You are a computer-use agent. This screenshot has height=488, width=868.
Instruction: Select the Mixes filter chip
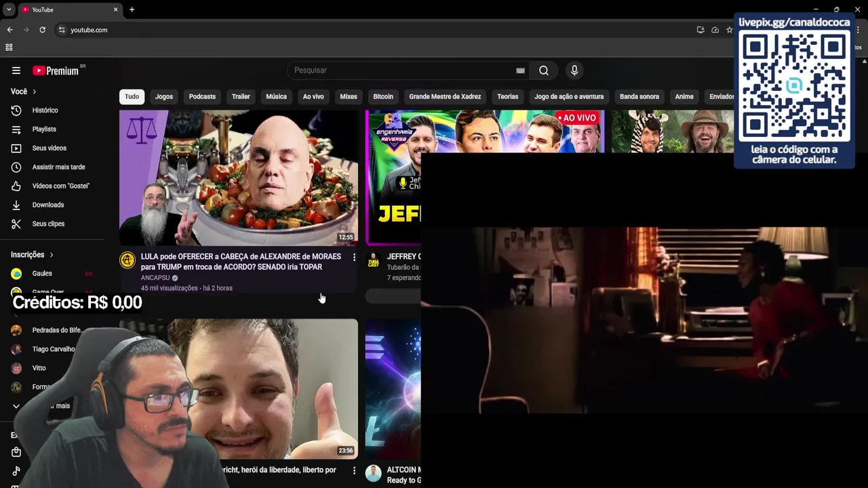349,96
